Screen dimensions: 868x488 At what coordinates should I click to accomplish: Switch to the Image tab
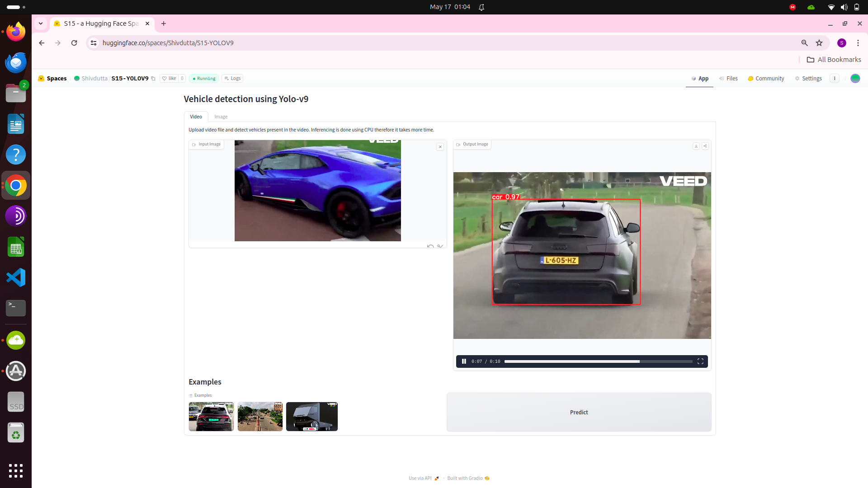221,117
